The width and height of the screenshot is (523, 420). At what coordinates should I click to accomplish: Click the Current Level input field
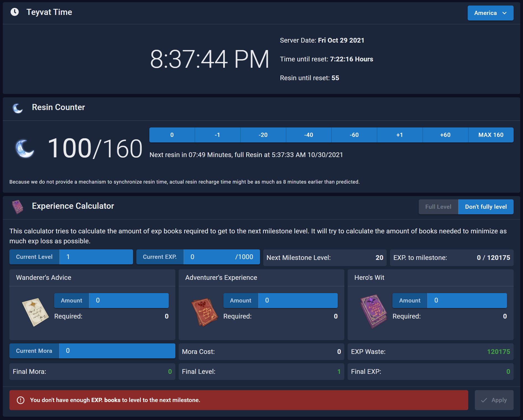[96, 257]
